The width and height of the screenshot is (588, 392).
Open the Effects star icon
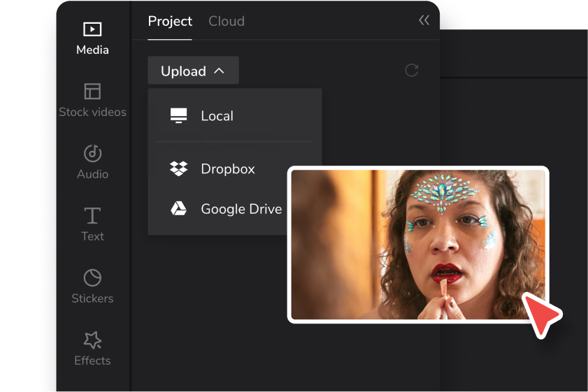[92, 340]
